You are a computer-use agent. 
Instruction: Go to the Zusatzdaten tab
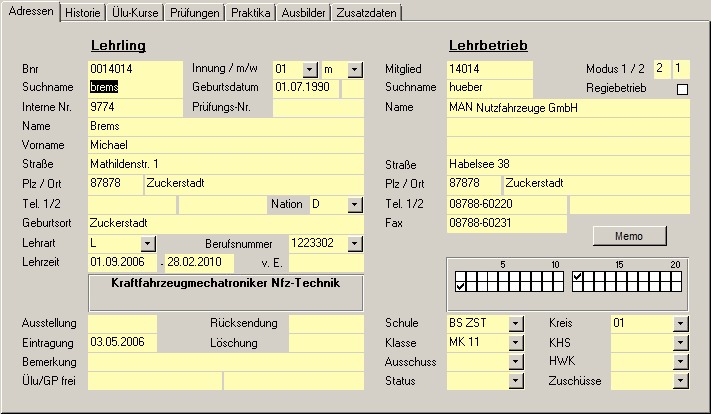coord(366,13)
